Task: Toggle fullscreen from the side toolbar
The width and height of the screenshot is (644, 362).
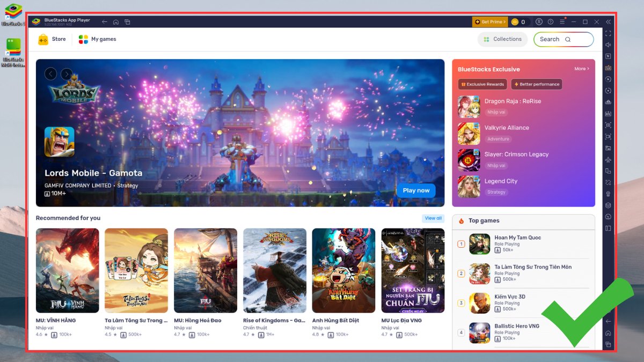Action: [608, 33]
